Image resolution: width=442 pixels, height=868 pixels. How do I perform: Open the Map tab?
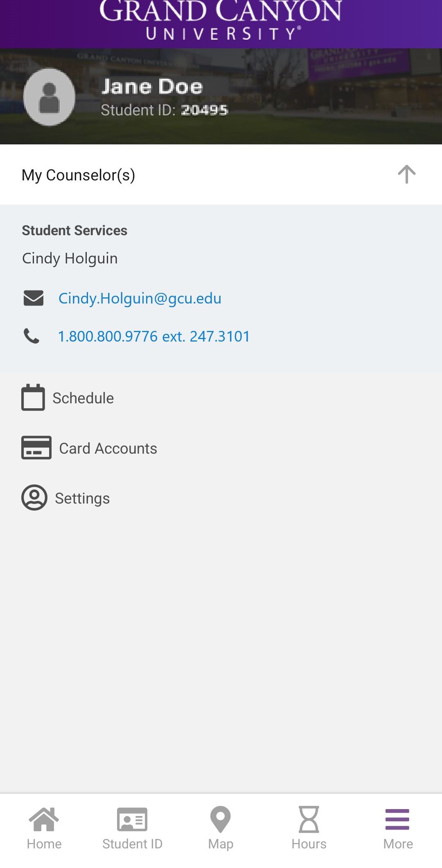(x=221, y=828)
